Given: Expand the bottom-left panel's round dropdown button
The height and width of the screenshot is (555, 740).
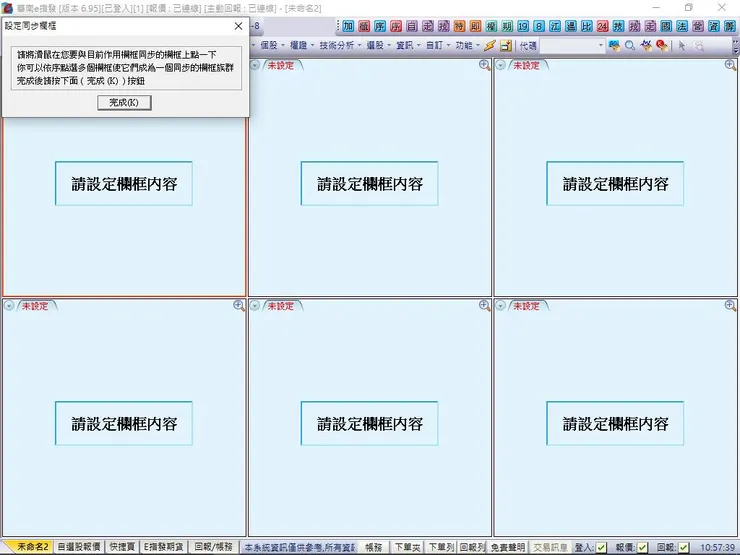Looking at the screenshot, I should click(9, 306).
